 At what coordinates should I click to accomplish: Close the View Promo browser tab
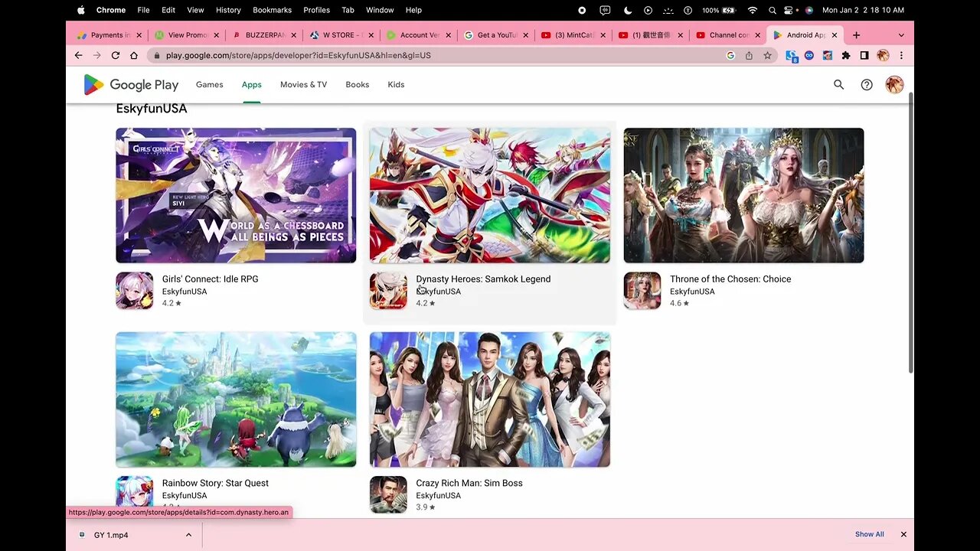pyautogui.click(x=217, y=34)
